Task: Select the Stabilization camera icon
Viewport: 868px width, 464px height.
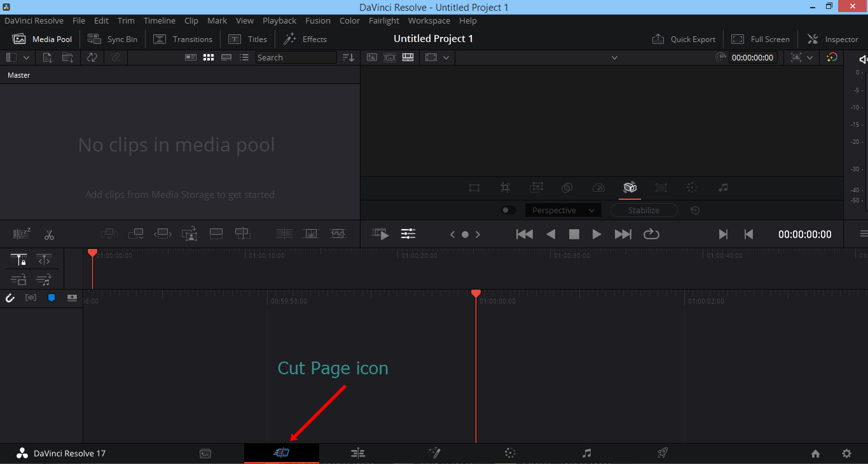Action: [x=630, y=188]
